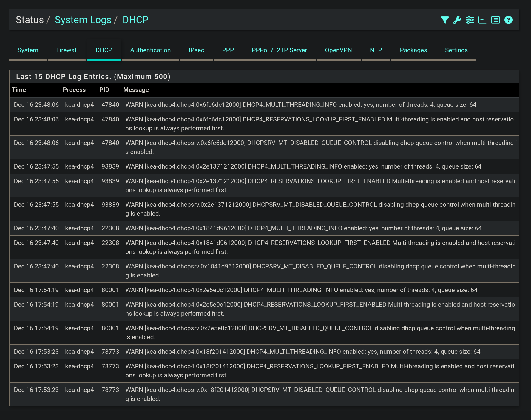The height and width of the screenshot is (420, 531).
Task: Select the 0x2e1371212000 DHCP4_MULTI_THREADING_INFO message
Action: tap(303, 166)
